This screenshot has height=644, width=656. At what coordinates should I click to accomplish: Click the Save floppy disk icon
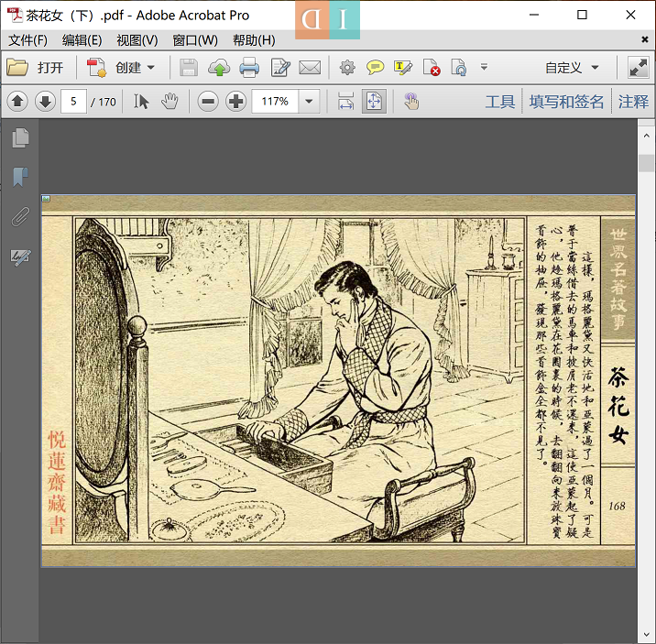pos(189,67)
